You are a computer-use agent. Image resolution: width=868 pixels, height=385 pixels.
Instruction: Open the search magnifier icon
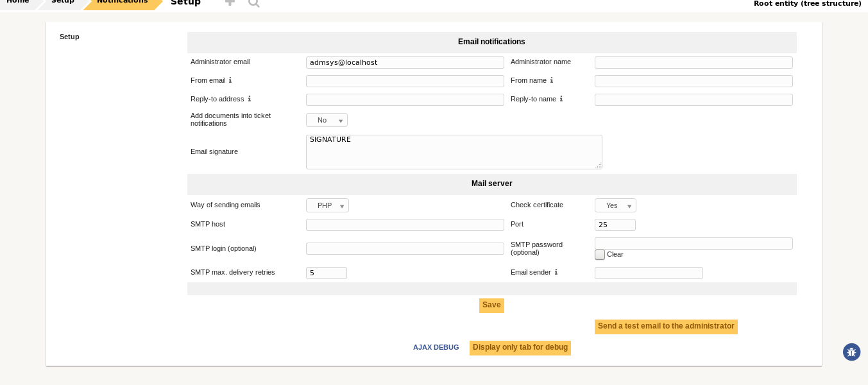click(254, 3)
